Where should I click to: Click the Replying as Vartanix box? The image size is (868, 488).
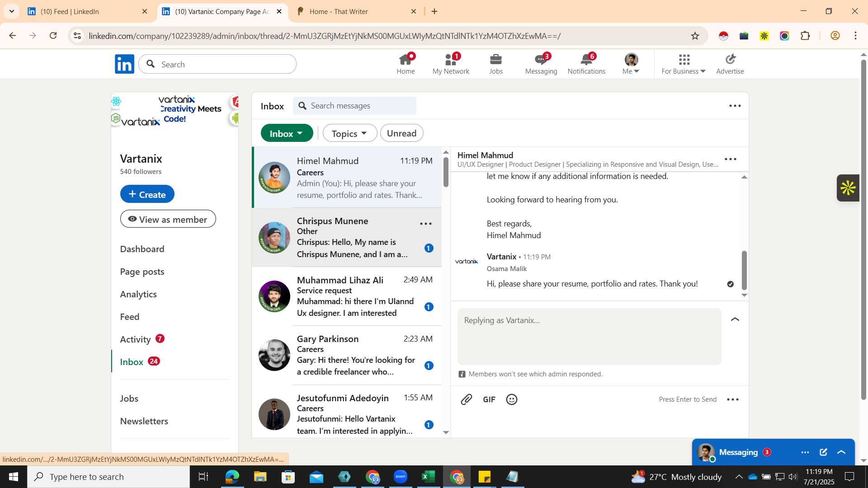(590, 337)
